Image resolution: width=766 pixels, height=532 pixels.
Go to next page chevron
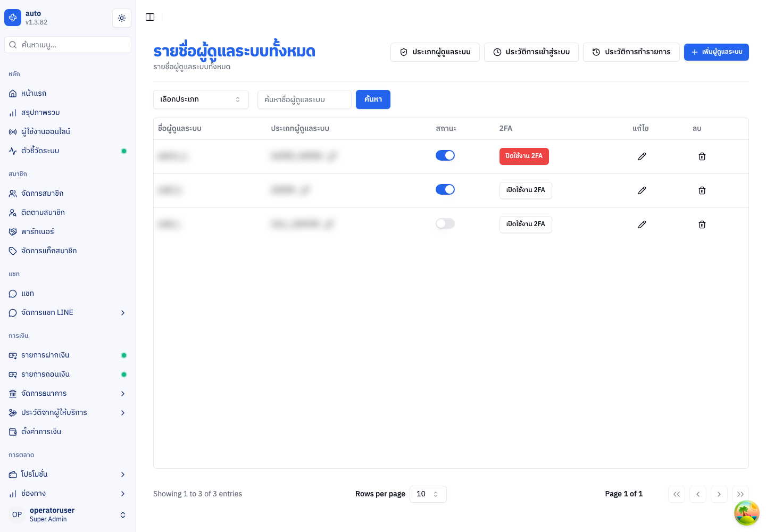coord(719,494)
